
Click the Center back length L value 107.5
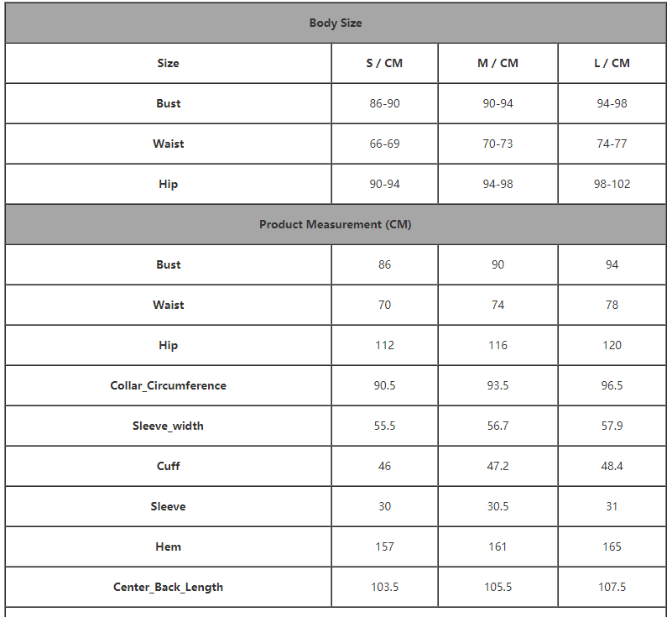pyautogui.click(x=612, y=587)
